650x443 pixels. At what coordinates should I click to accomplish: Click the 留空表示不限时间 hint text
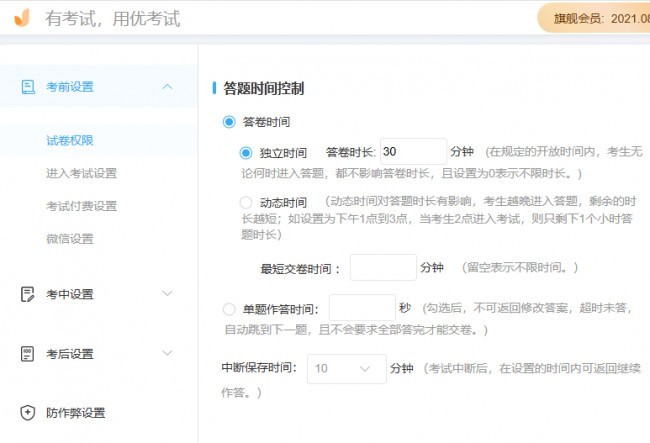coord(520,267)
